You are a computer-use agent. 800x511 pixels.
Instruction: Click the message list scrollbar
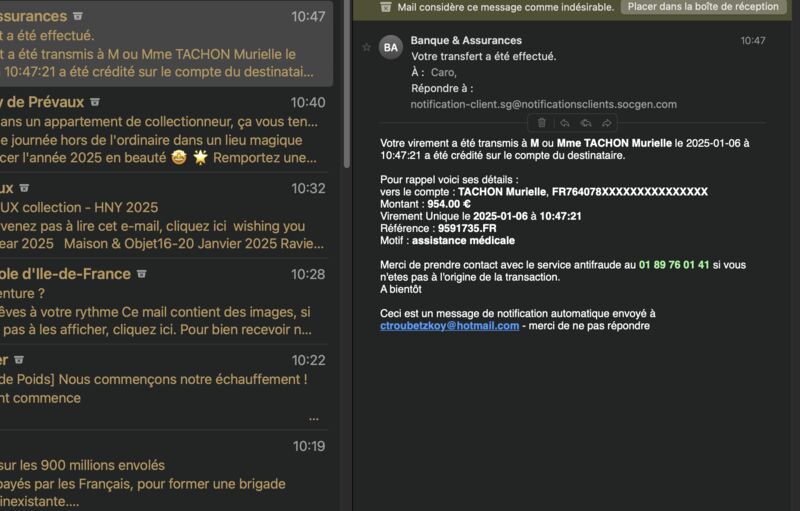click(347, 84)
